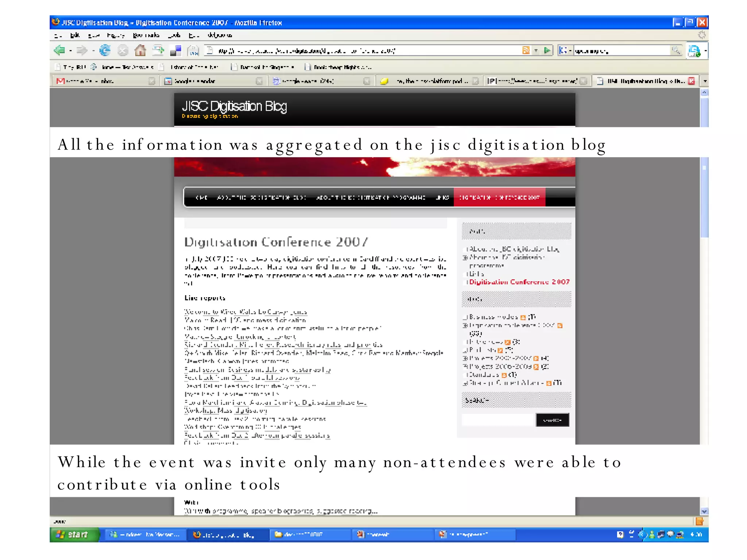Click the toolbar icon right of the Home icon

point(158,50)
